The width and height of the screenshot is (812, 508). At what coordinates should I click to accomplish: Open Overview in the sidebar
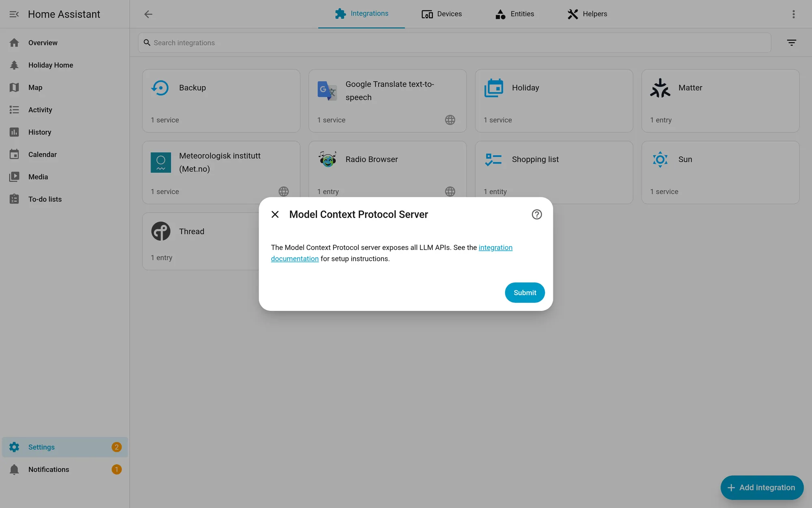65,43
